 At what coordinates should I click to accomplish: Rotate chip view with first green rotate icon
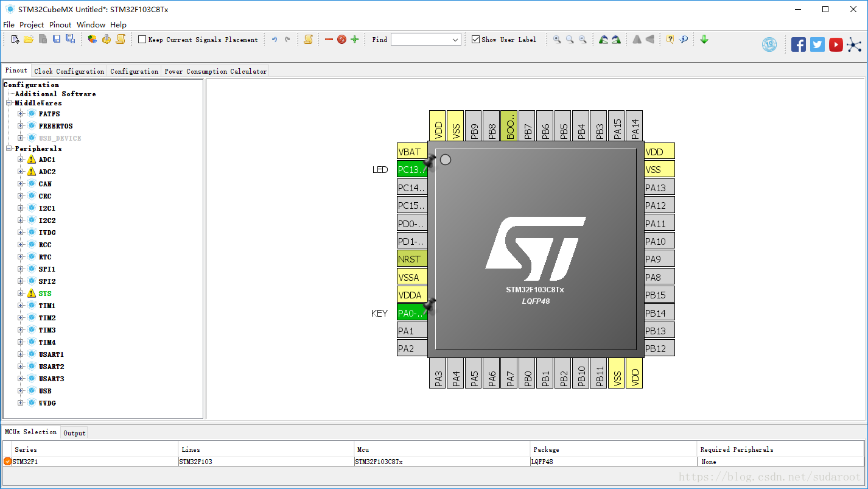click(x=603, y=40)
